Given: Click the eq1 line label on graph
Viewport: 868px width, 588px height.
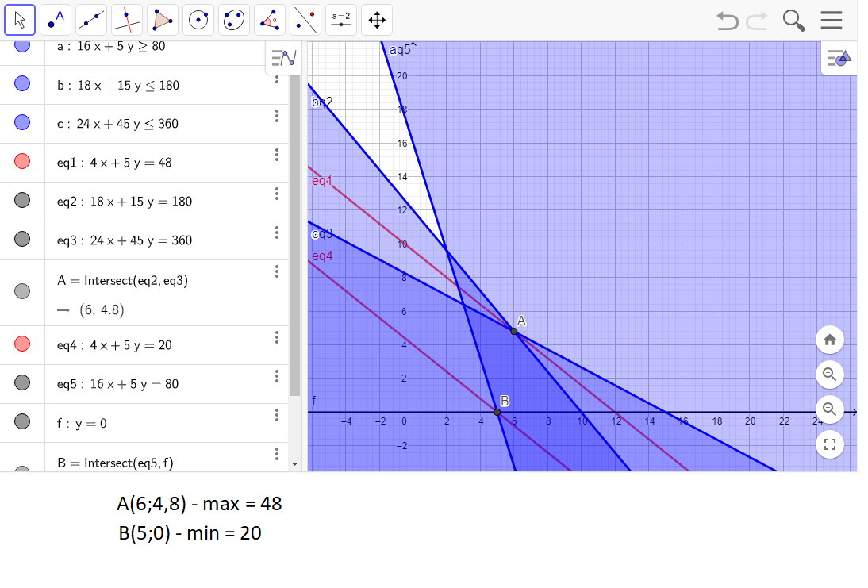Looking at the screenshot, I should (321, 180).
